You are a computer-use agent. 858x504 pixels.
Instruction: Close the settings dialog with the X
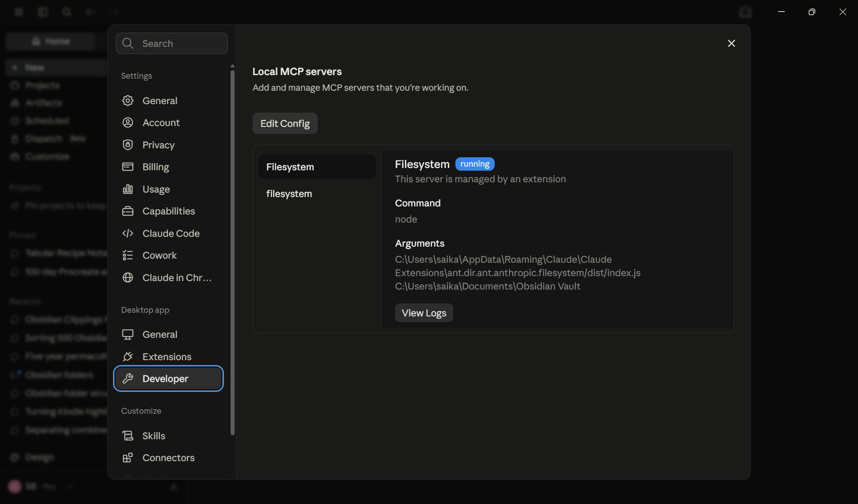pyautogui.click(x=732, y=43)
